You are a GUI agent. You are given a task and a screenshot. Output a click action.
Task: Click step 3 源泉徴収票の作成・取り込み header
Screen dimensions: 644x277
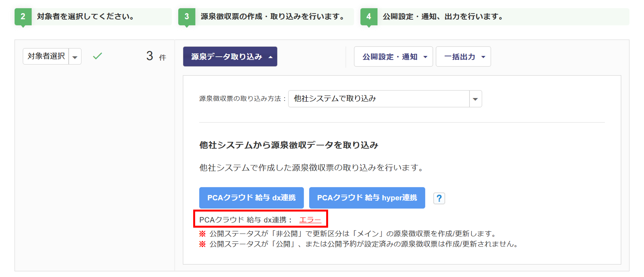coord(266,17)
